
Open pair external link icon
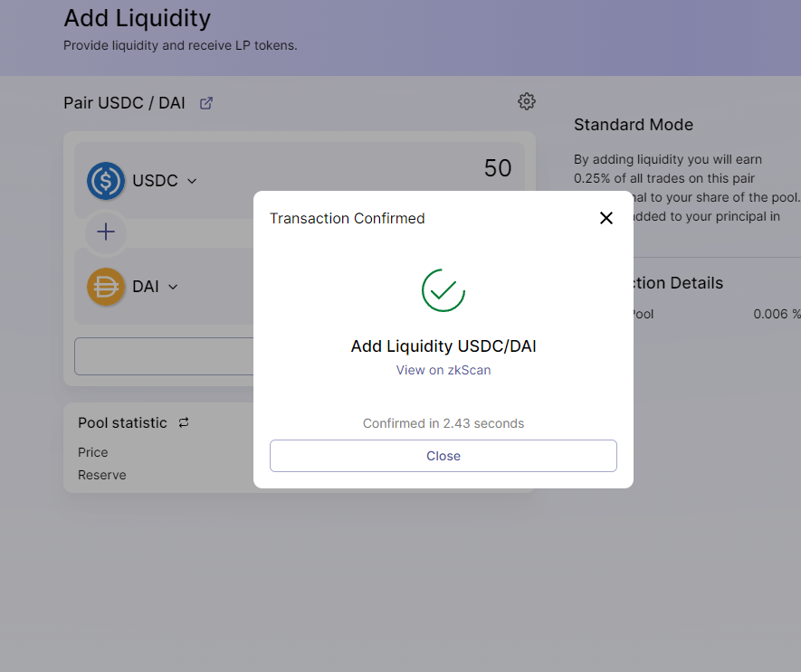click(205, 103)
